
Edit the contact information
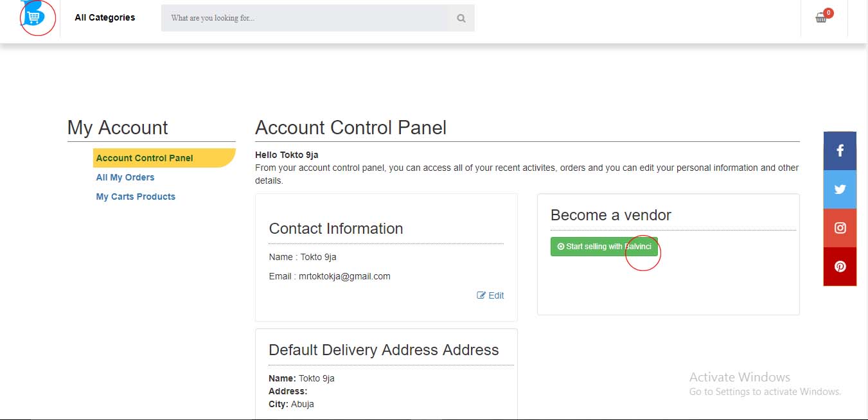pos(490,295)
